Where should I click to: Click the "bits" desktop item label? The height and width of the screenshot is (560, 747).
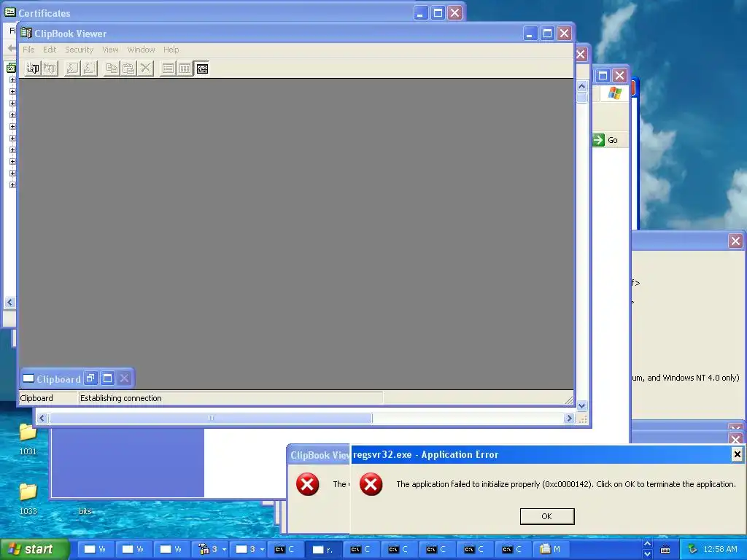[85, 511]
